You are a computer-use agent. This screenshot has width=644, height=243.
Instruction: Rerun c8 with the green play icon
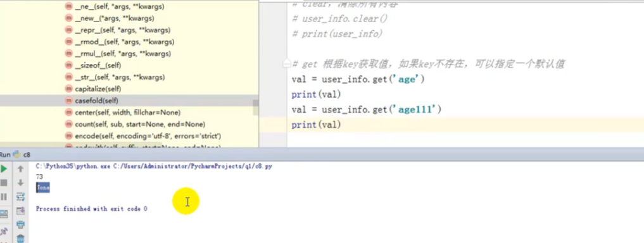[x=4, y=169]
